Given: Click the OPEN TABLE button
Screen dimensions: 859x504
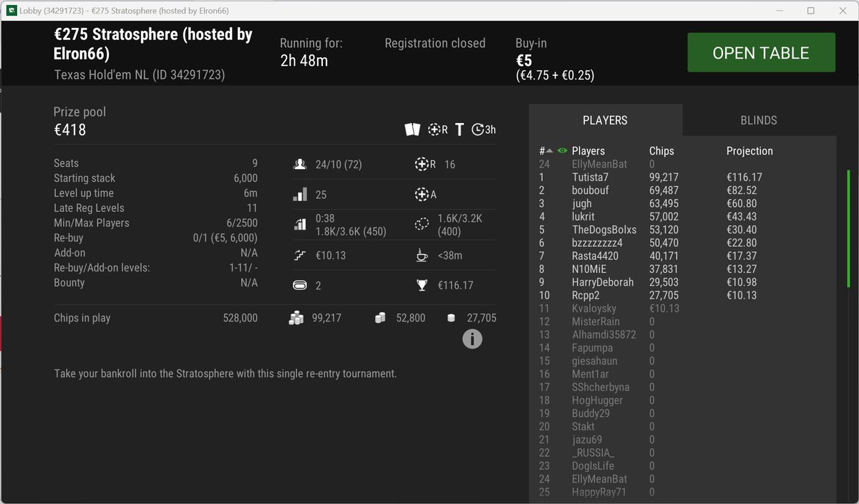Looking at the screenshot, I should (761, 53).
